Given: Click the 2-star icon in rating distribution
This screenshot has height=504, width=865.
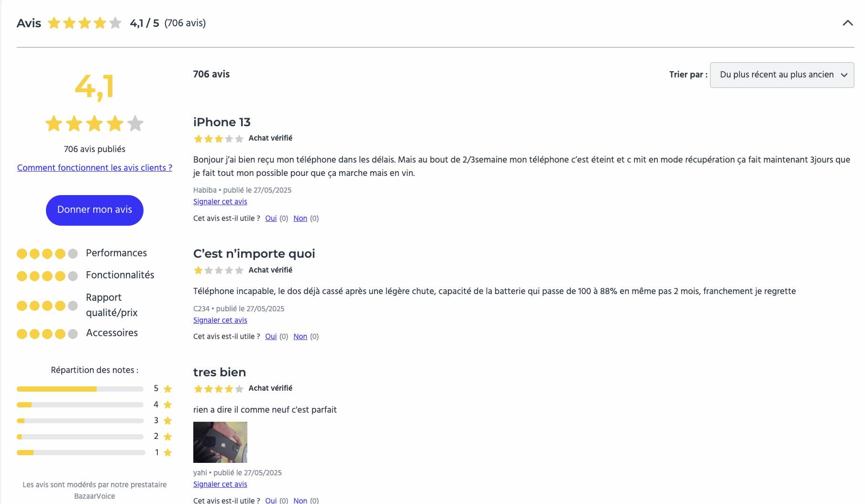Looking at the screenshot, I should [167, 437].
